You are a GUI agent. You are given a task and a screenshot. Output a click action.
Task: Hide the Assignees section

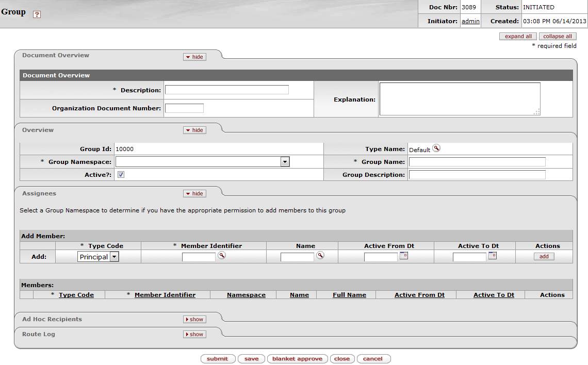194,194
